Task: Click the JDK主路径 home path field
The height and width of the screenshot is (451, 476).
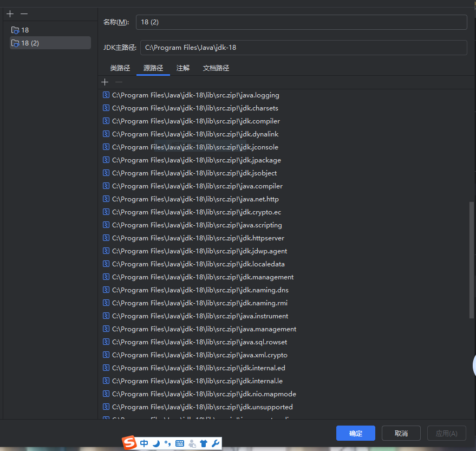Action: [304, 48]
